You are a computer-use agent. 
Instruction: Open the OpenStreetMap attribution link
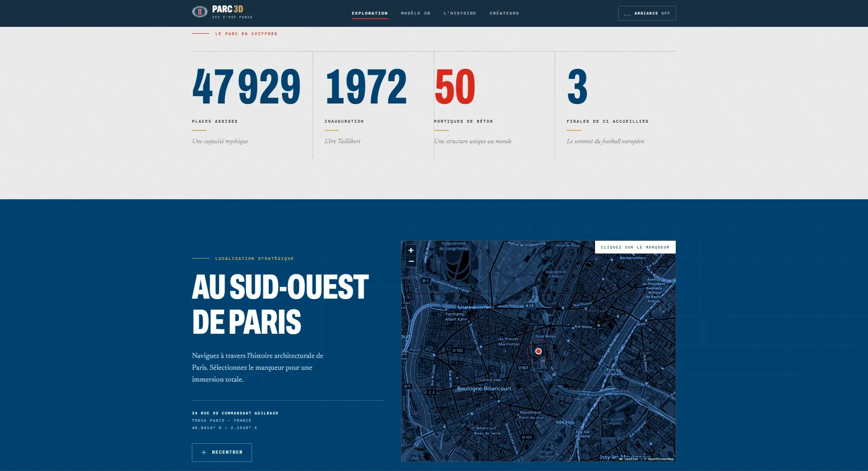pyautogui.click(x=660, y=459)
